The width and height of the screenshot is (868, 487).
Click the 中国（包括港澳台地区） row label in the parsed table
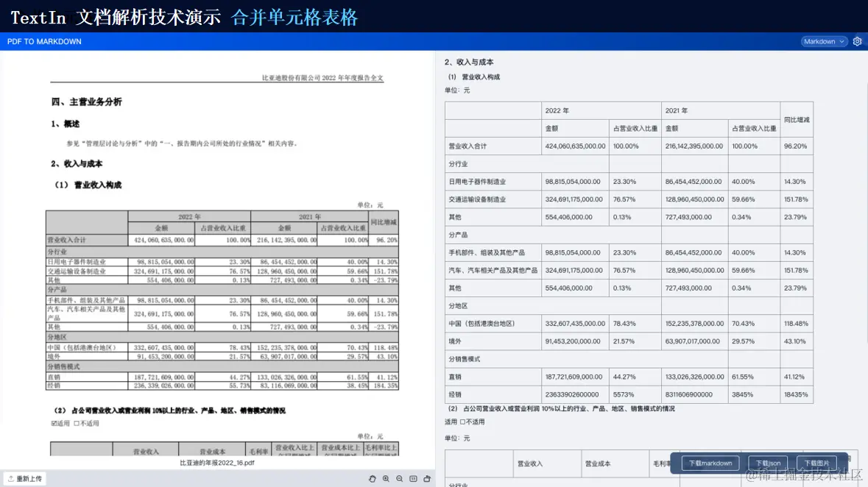pos(481,323)
